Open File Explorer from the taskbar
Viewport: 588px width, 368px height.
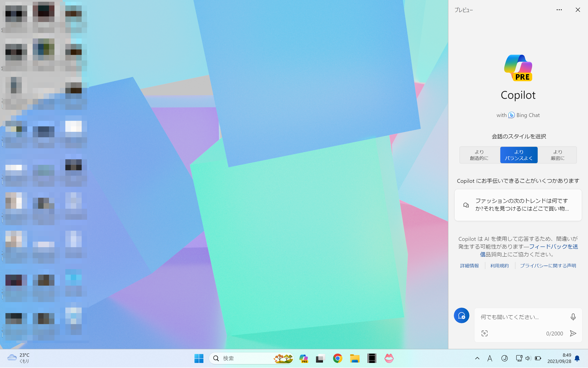click(355, 358)
